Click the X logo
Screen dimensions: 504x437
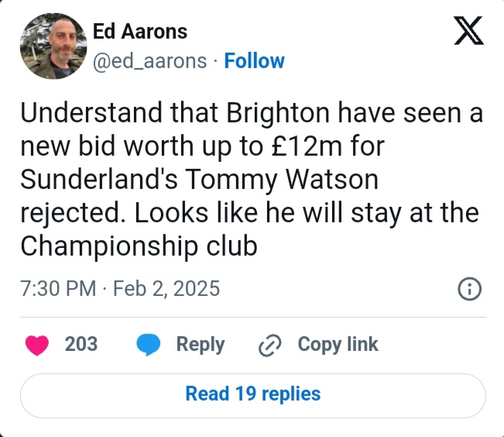tap(467, 31)
